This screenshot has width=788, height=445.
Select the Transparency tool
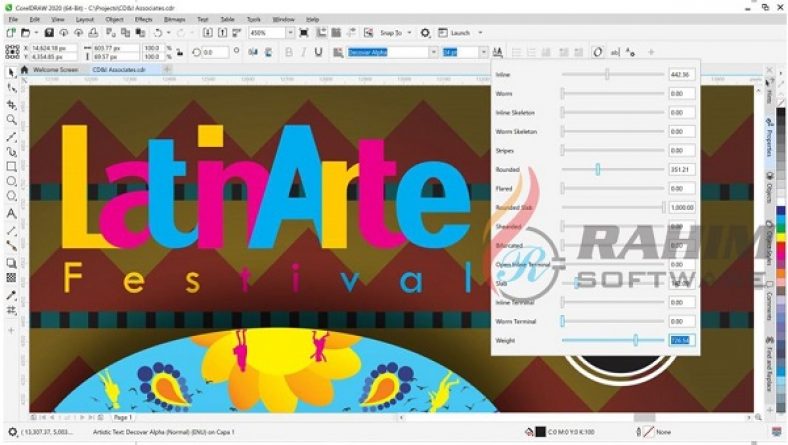tap(11, 278)
